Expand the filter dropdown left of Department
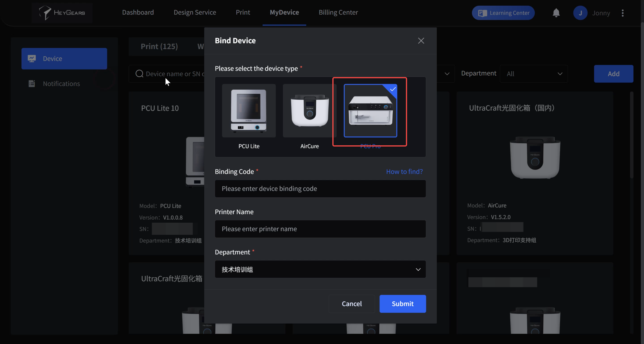Image resolution: width=644 pixels, height=344 pixels. [447, 74]
